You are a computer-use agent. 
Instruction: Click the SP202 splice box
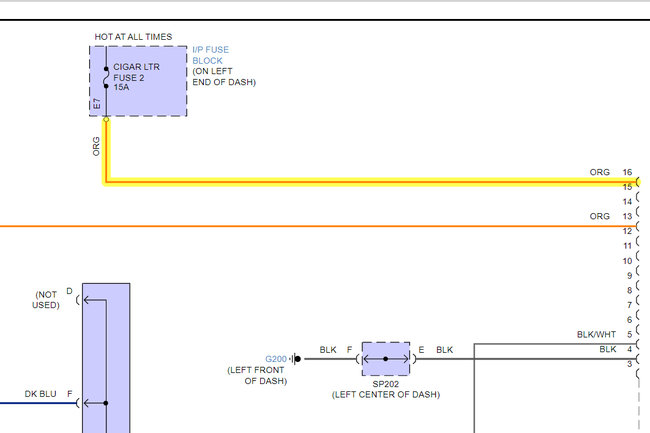386,359
